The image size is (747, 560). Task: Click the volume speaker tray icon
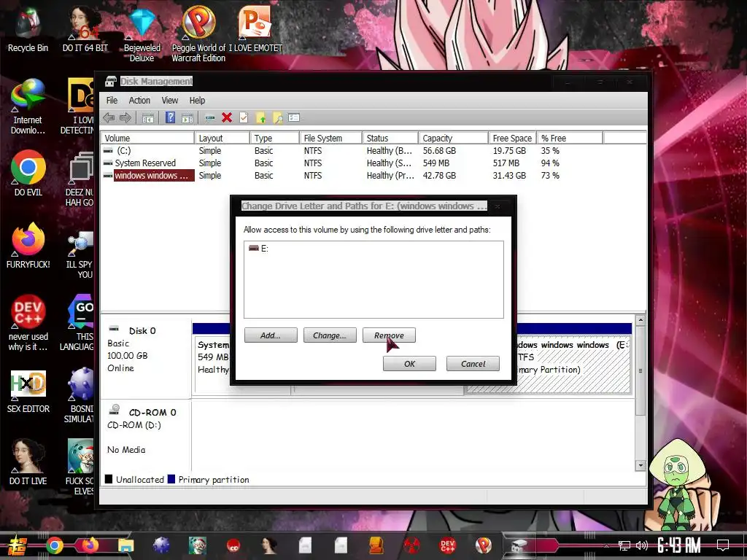pyautogui.click(x=641, y=545)
